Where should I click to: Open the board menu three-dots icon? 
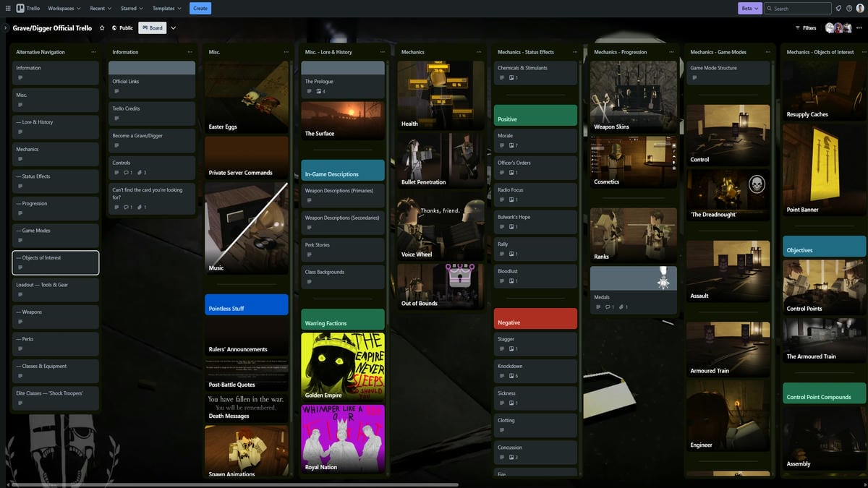click(x=860, y=28)
